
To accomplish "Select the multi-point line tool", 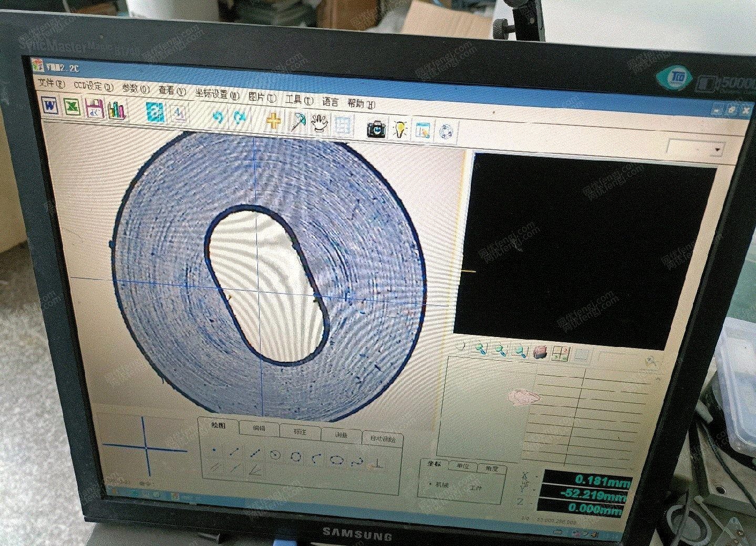I will 255,453.
